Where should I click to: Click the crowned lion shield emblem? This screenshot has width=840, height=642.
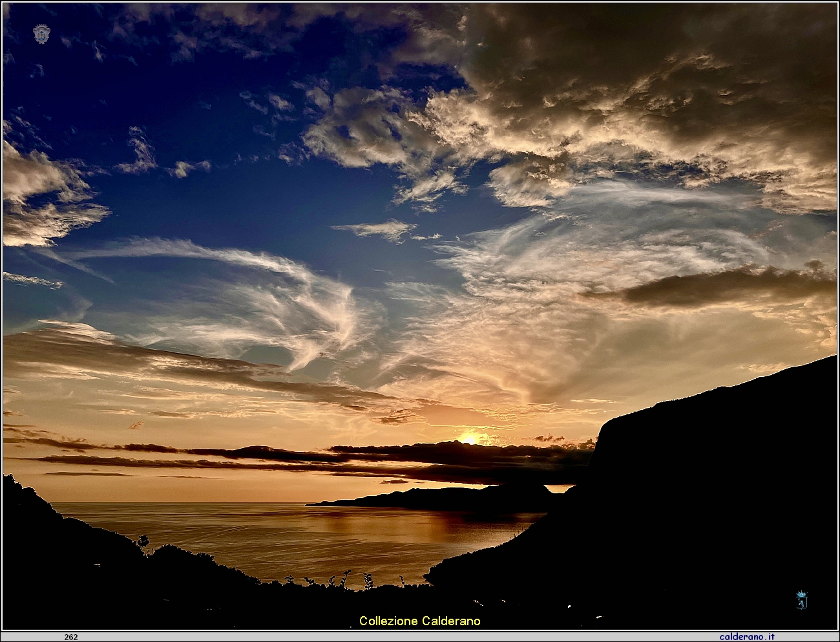(x=801, y=600)
